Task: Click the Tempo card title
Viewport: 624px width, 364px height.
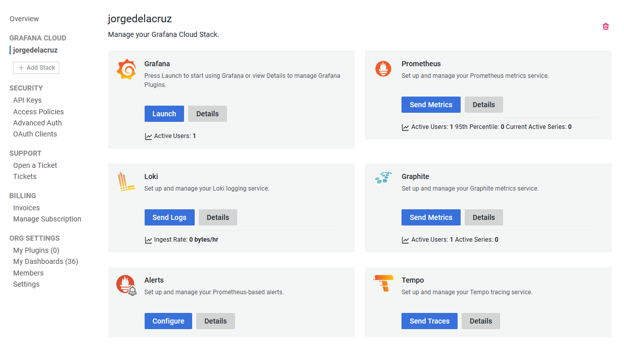Action: 413,280
